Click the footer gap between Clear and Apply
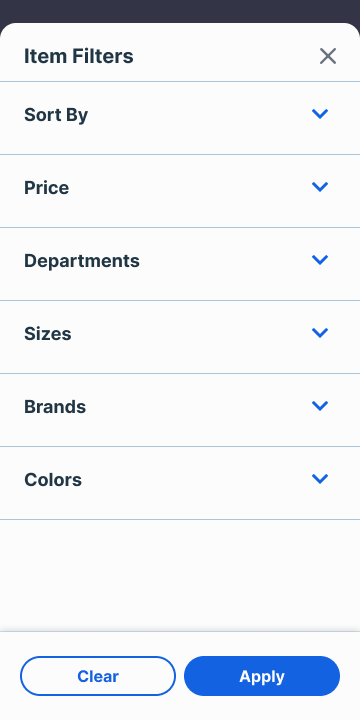The height and width of the screenshot is (720, 360). coord(180,676)
